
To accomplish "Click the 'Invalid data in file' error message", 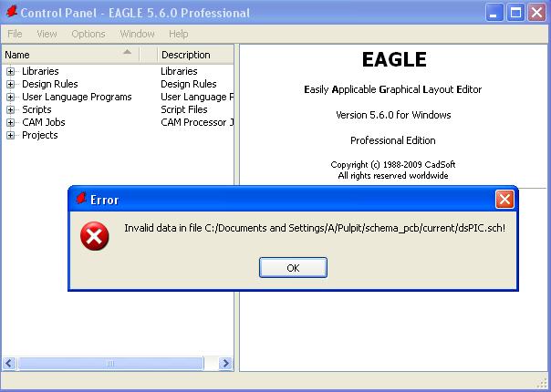I will (x=315, y=228).
